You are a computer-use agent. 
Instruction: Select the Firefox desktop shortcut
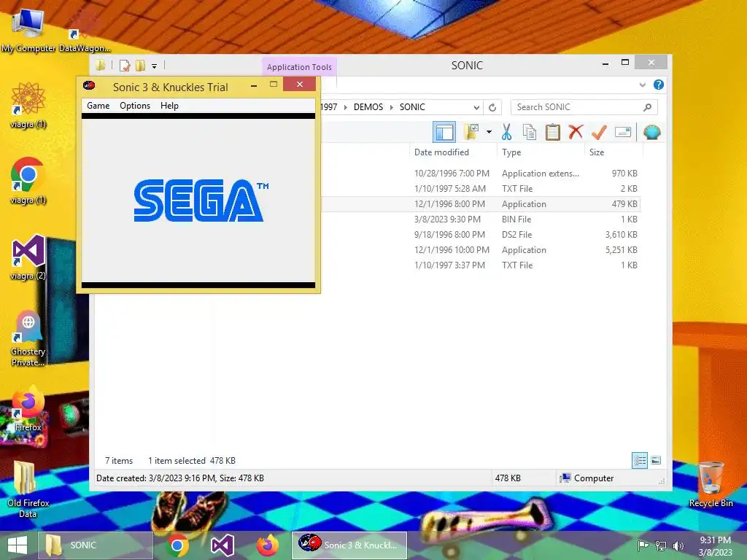[x=28, y=409]
